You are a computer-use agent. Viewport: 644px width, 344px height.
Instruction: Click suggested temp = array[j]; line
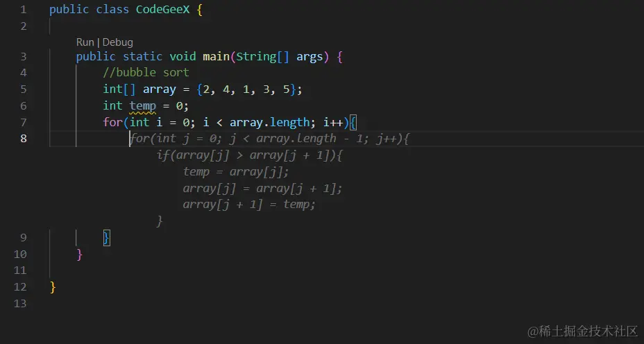tap(236, 171)
